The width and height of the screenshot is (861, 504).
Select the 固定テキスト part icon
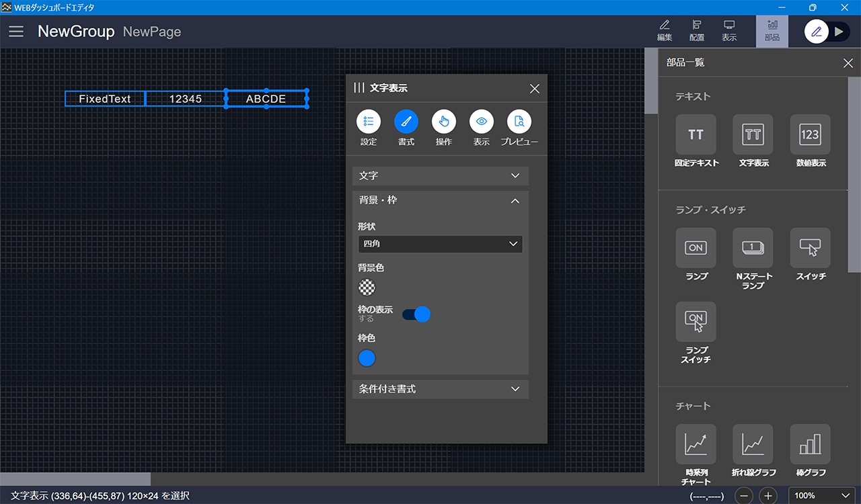click(x=696, y=135)
